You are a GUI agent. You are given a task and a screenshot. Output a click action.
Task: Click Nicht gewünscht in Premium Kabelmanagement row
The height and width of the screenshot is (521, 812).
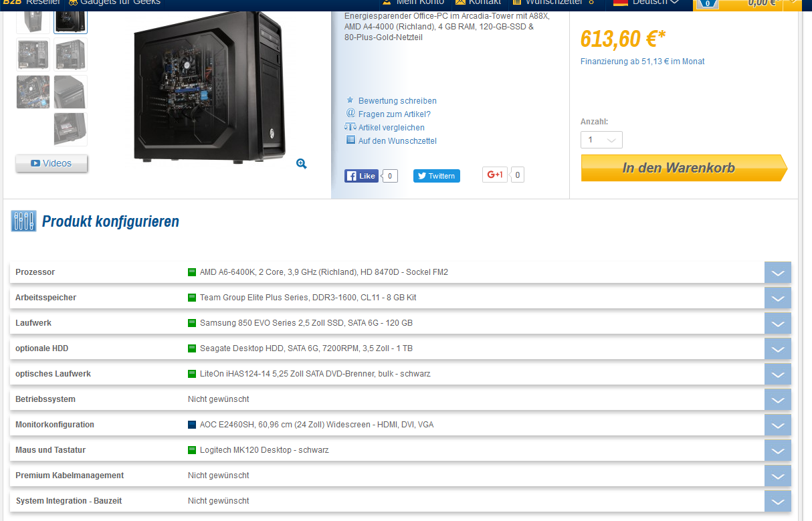pos(219,476)
